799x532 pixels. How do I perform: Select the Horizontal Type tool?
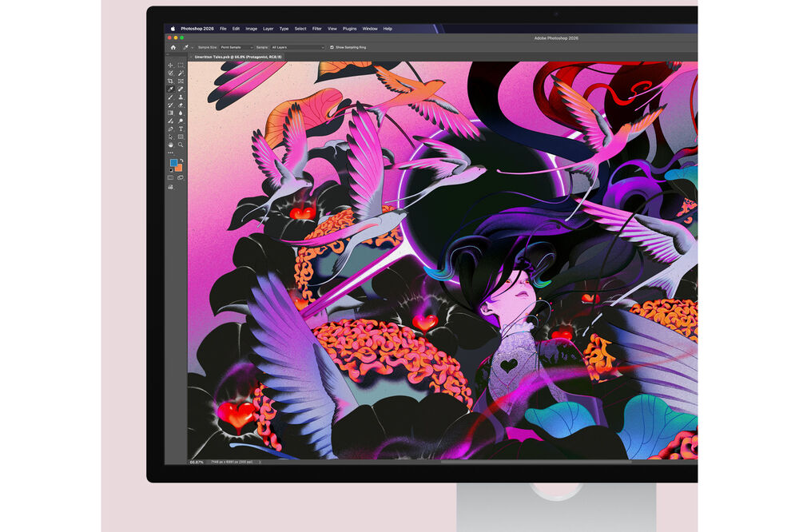coord(181,129)
